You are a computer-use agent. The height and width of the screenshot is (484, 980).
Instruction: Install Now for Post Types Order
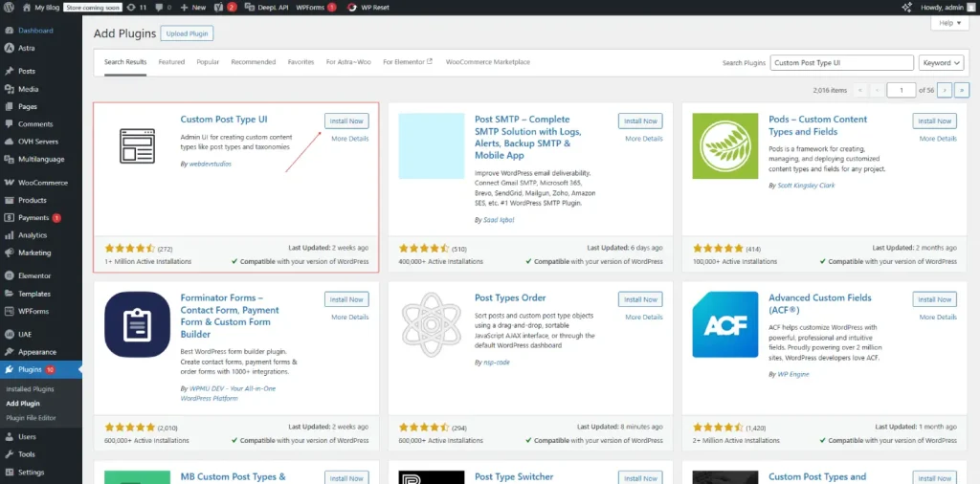640,299
